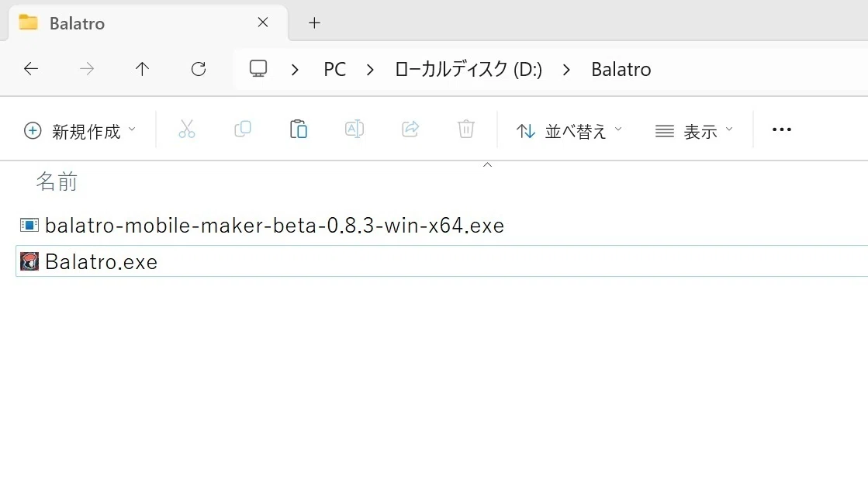Sort by the 名前 column header
This screenshot has height=504, width=868.
[x=57, y=181]
